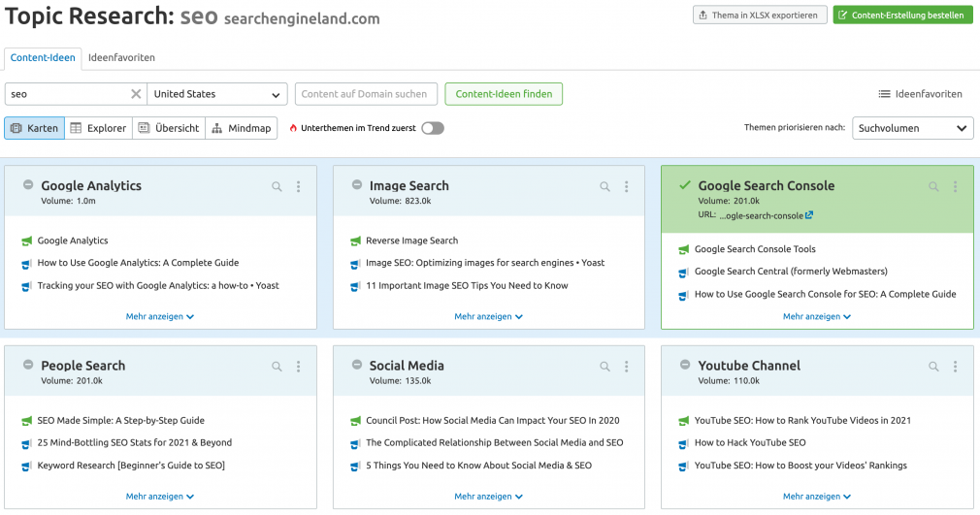
Task: Click search icon on People Search card
Action: pyautogui.click(x=277, y=367)
